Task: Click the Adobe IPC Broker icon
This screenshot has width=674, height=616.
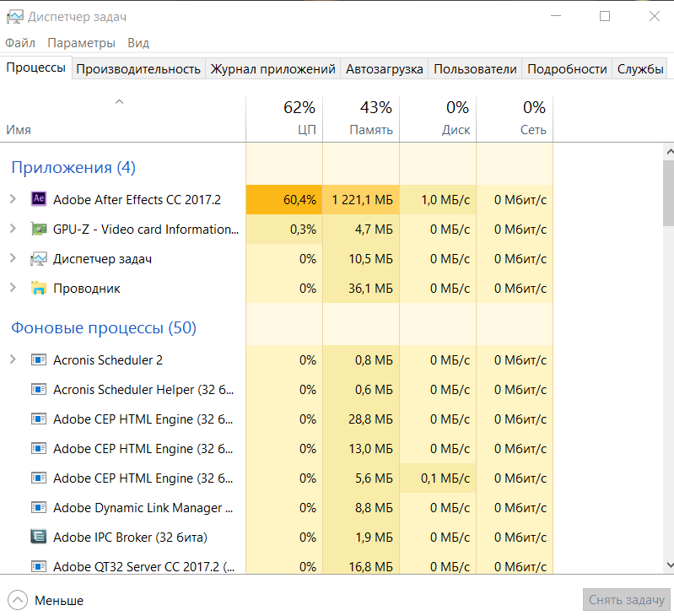Action: pos(39,537)
